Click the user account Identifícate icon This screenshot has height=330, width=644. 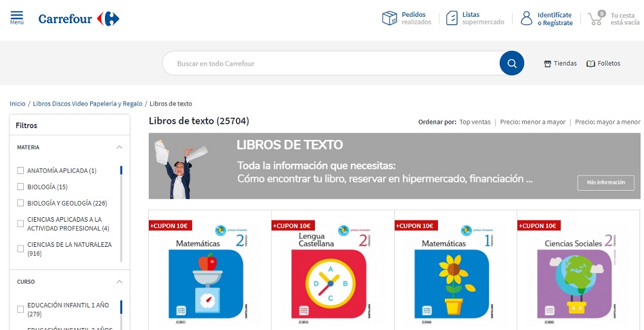[x=527, y=18]
